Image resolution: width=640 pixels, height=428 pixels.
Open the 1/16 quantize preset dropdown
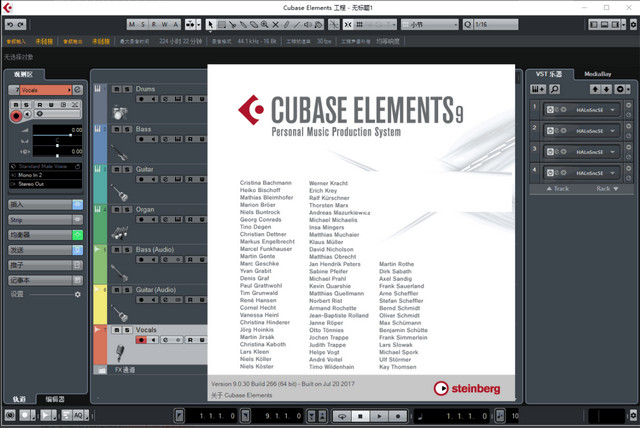point(496,25)
